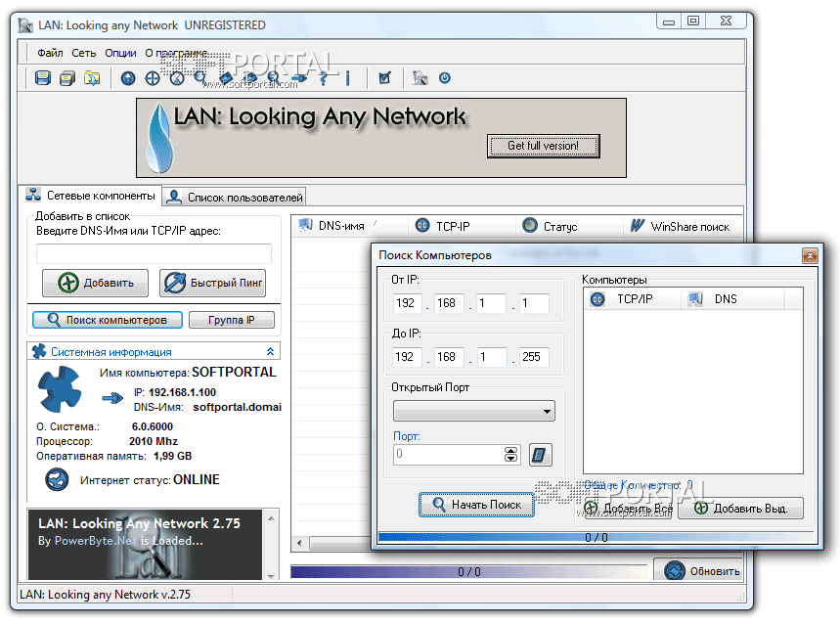This screenshot has height=624, width=840.
Task: Click the WinShare поиск column header
Action: pyautogui.click(x=683, y=226)
